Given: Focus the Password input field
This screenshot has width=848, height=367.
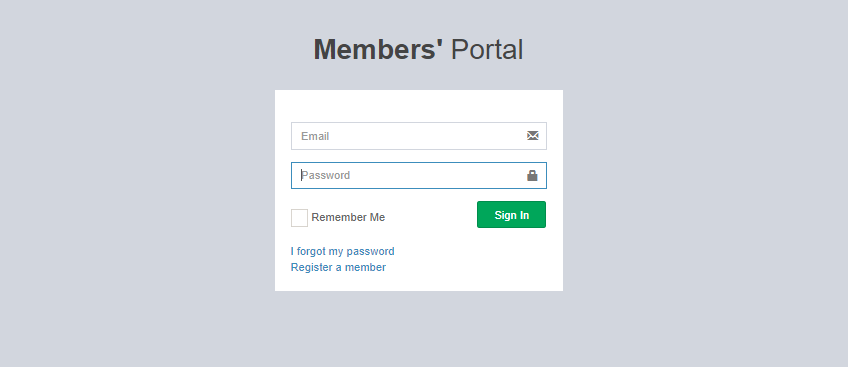Looking at the screenshot, I should [419, 176].
